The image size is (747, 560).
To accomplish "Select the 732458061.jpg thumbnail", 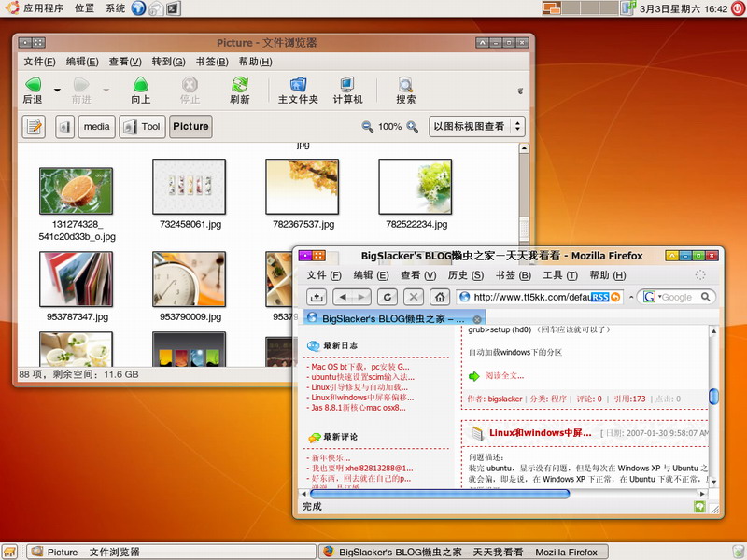I will pyautogui.click(x=190, y=187).
